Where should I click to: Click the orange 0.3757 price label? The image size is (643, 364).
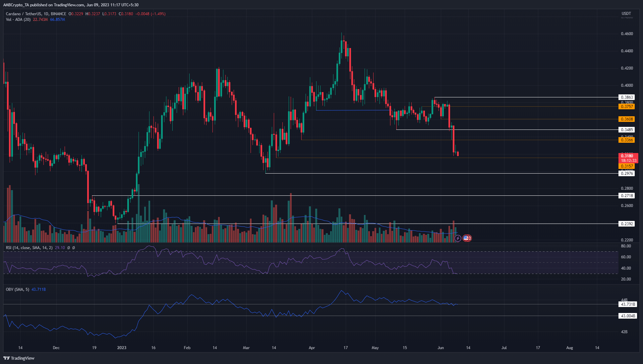(627, 107)
